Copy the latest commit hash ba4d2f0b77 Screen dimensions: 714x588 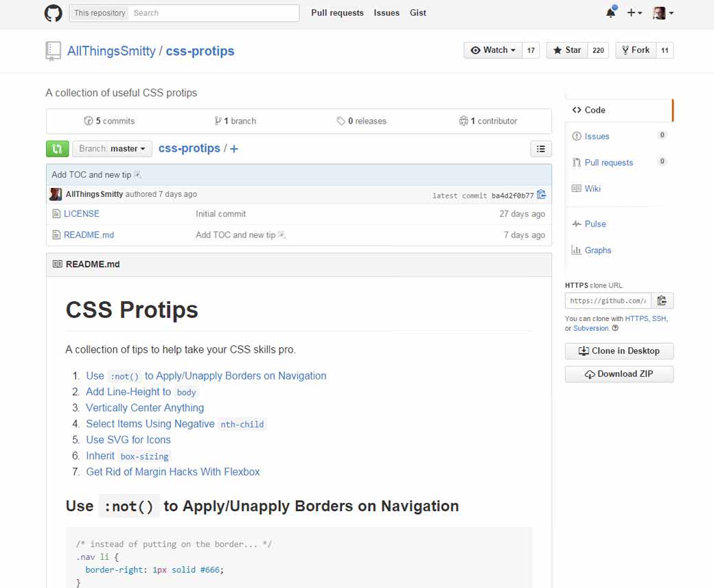pos(542,194)
